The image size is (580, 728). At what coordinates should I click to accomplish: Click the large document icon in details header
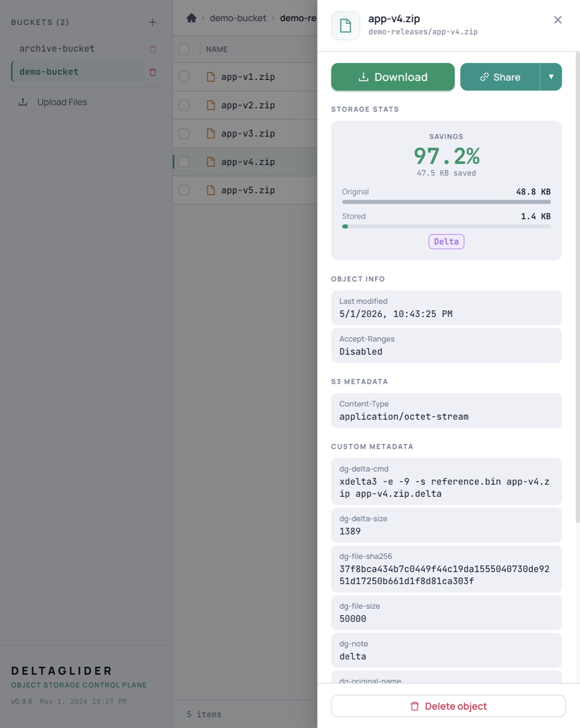coord(345,25)
